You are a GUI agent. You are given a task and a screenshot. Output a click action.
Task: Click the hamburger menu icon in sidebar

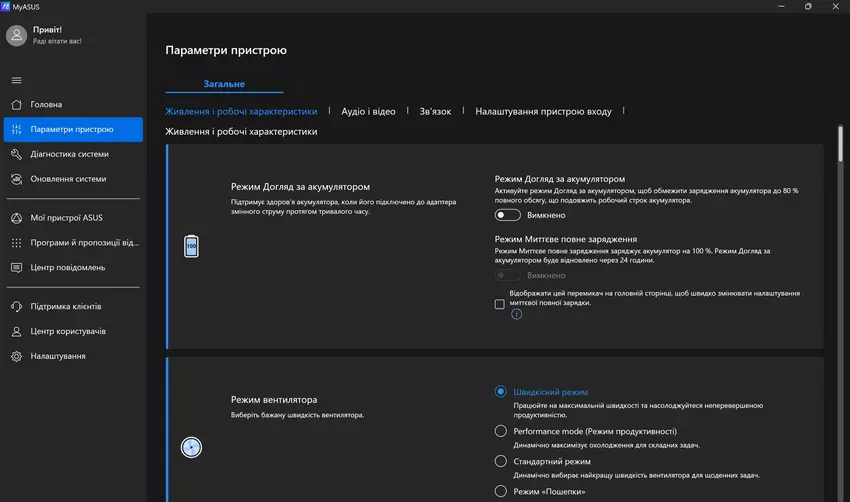(16, 80)
